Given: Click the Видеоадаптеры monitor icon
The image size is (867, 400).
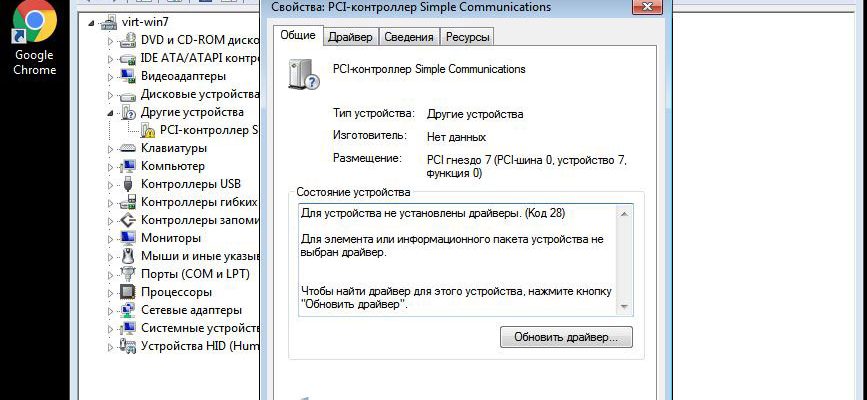Looking at the screenshot, I should coord(128,76).
